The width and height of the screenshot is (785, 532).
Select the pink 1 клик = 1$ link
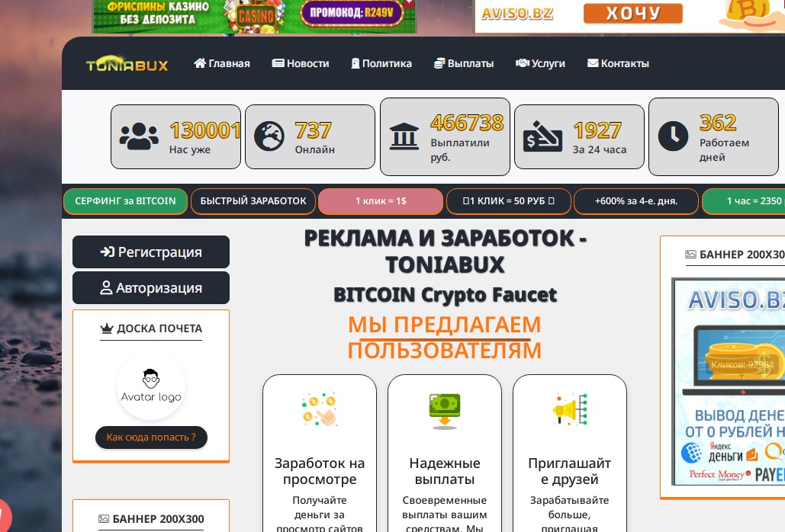(381, 201)
